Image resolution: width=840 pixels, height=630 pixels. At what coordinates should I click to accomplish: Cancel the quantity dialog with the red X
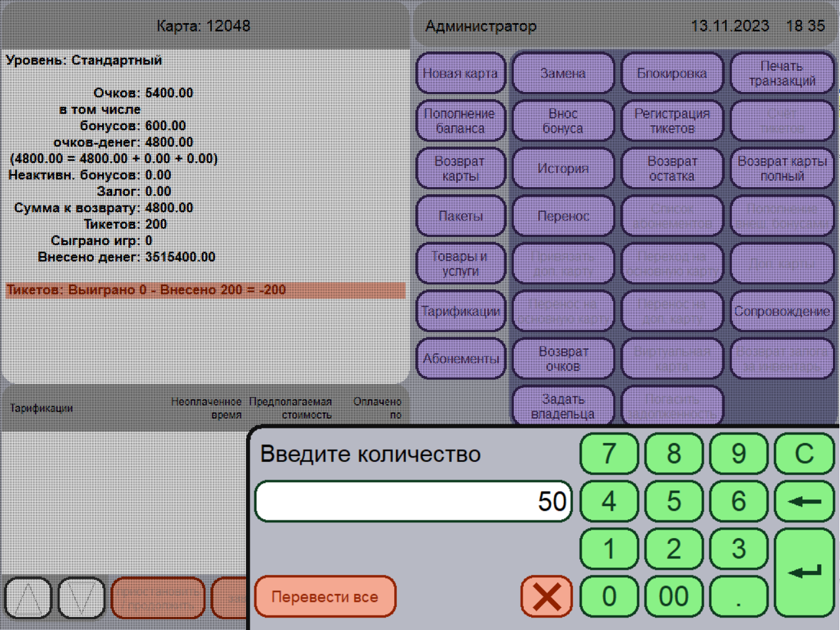[547, 597]
